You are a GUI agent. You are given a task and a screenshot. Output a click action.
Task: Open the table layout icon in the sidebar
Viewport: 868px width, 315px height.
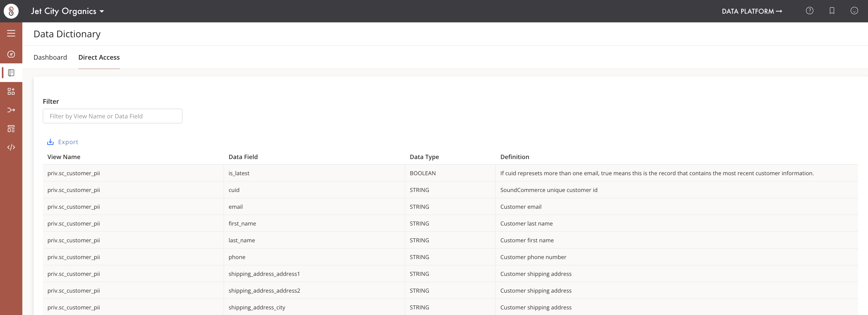[11, 129]
